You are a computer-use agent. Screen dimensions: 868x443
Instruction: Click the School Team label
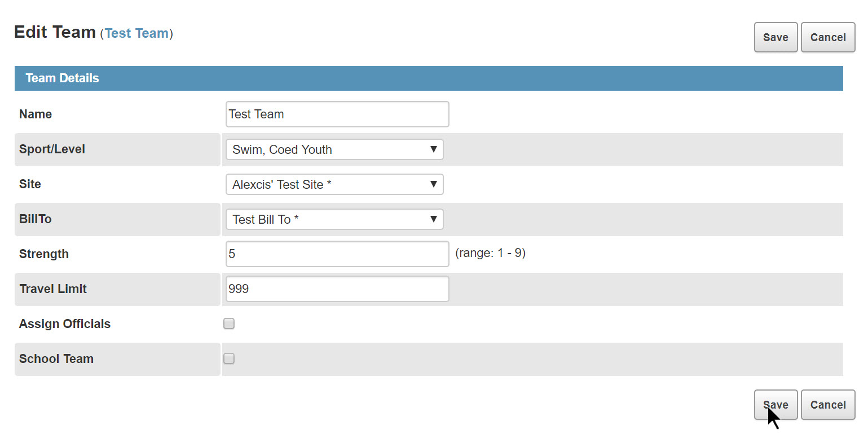click(56, 359)
